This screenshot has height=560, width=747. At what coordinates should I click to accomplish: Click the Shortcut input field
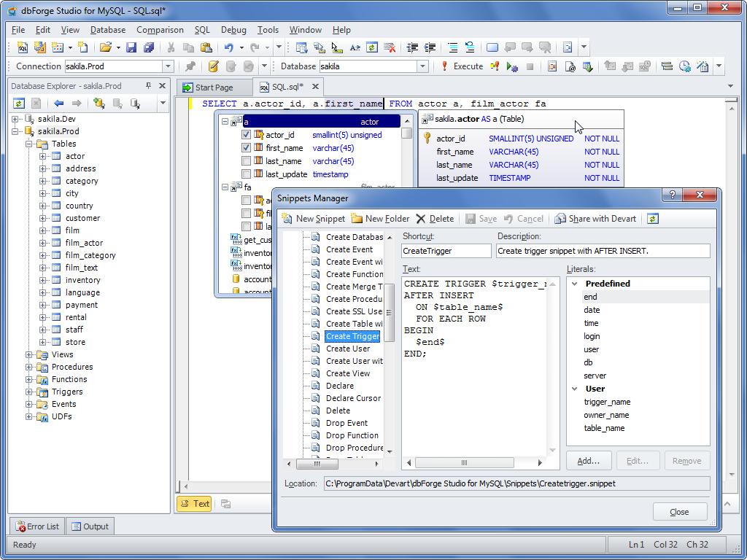(446, 251)
